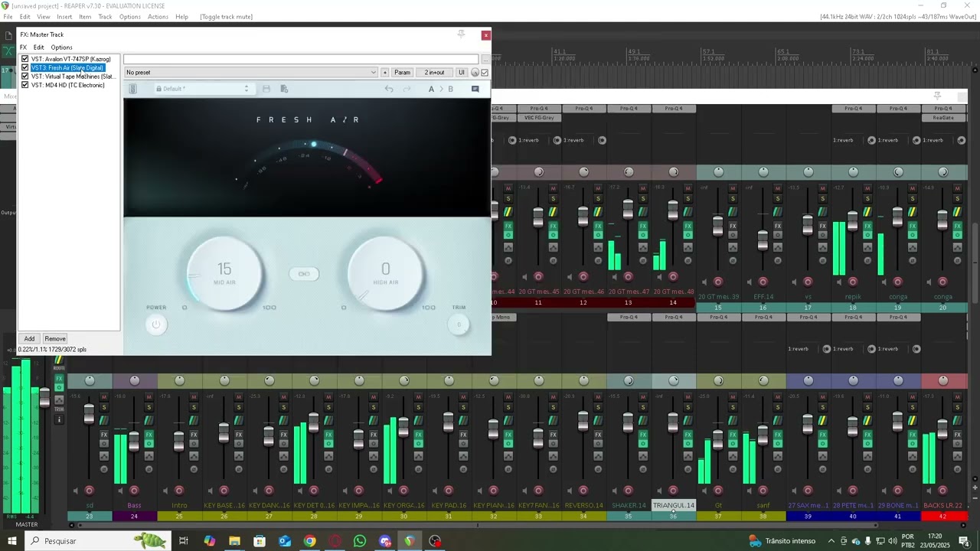Click the Trim knob in Fresh Air
Image resolution: width=980 pixels, height=551 pixels.
click(459, 324)
